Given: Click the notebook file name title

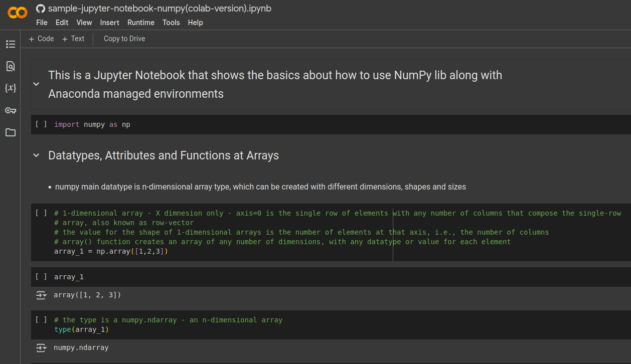Looking at the screenshot, I should point(160,9).
